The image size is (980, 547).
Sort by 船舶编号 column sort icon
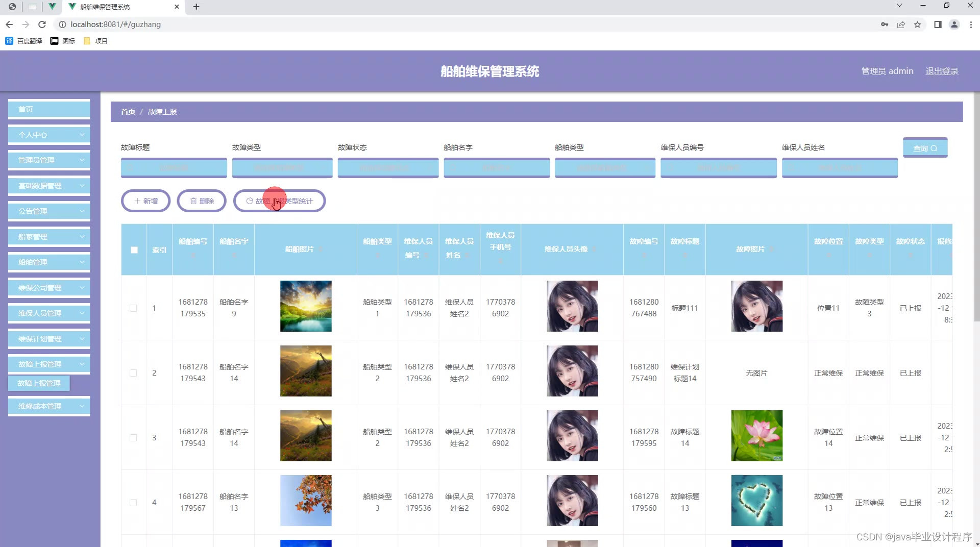[193, 255]
